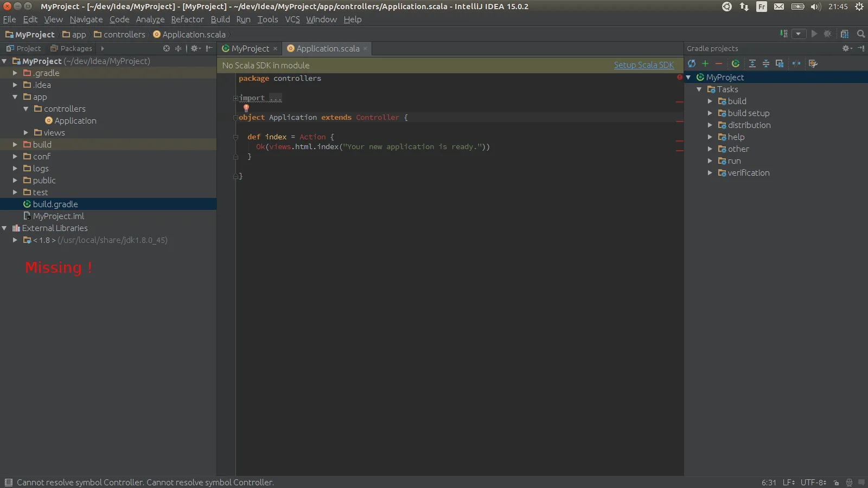This screenshot has width=868, height=488.
Task: Expand the .gradle folder
Action: point(15,73)
